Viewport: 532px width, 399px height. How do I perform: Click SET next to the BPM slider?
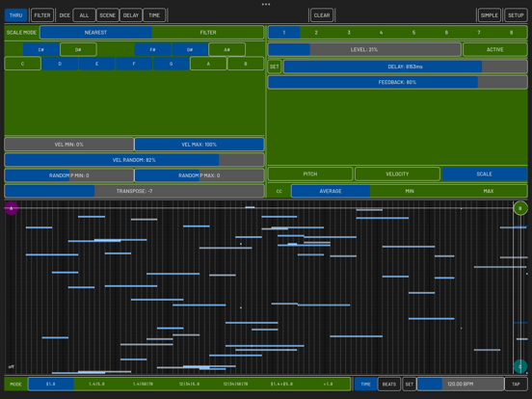[x=410, y=385]
